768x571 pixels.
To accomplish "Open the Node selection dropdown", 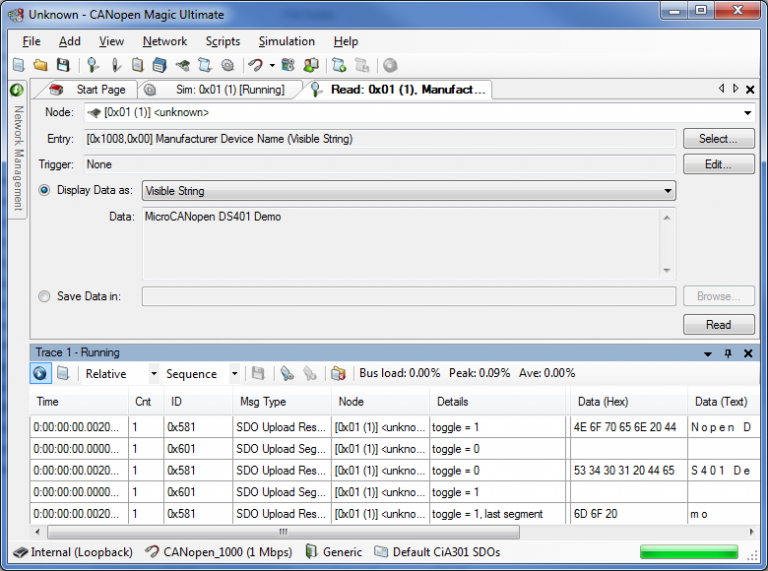I will pos(747,113).
